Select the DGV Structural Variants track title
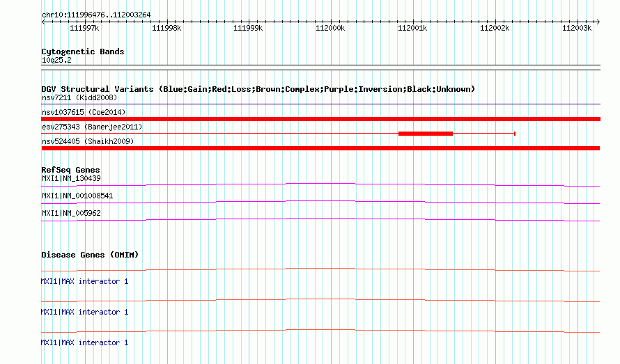The image size is (620, 364). [258, 89]
